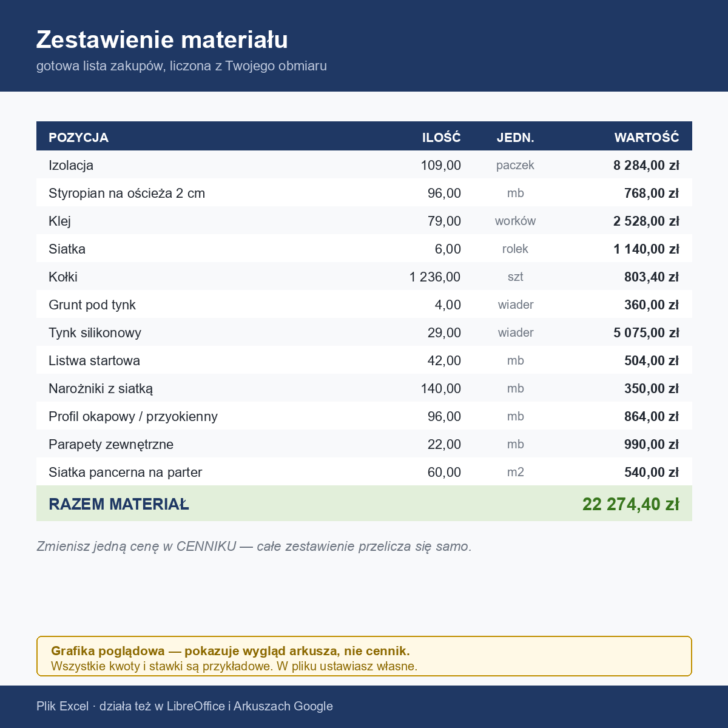Select Profil okapowy / przyokienny cell

133,416
